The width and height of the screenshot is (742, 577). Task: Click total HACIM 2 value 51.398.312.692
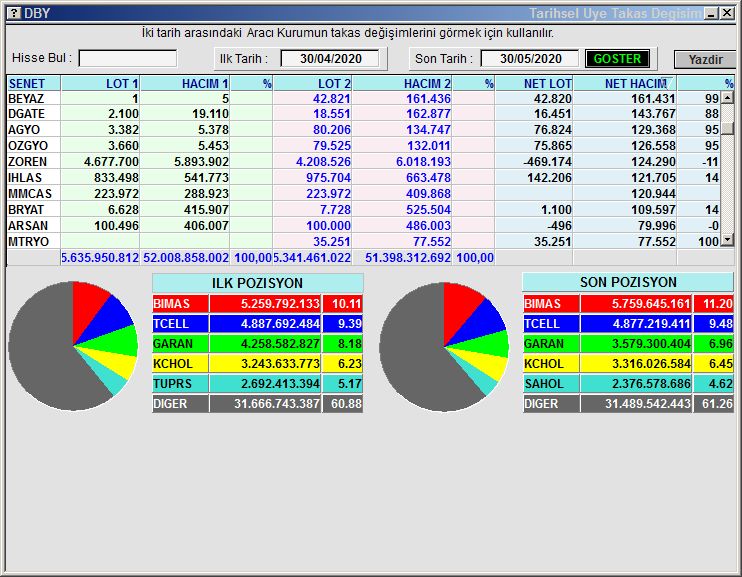click(408, 257)
